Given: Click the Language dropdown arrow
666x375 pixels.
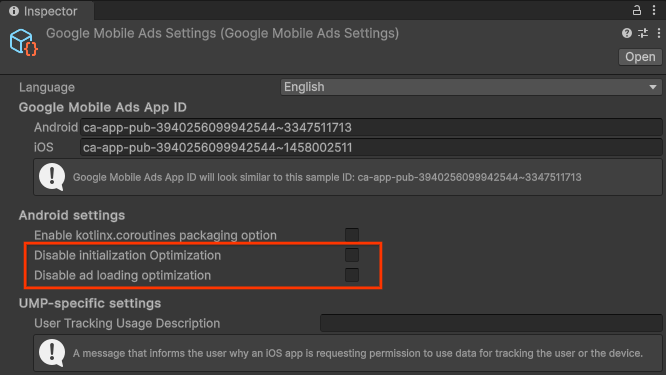Looking at the screenshot, I should 653,87.
